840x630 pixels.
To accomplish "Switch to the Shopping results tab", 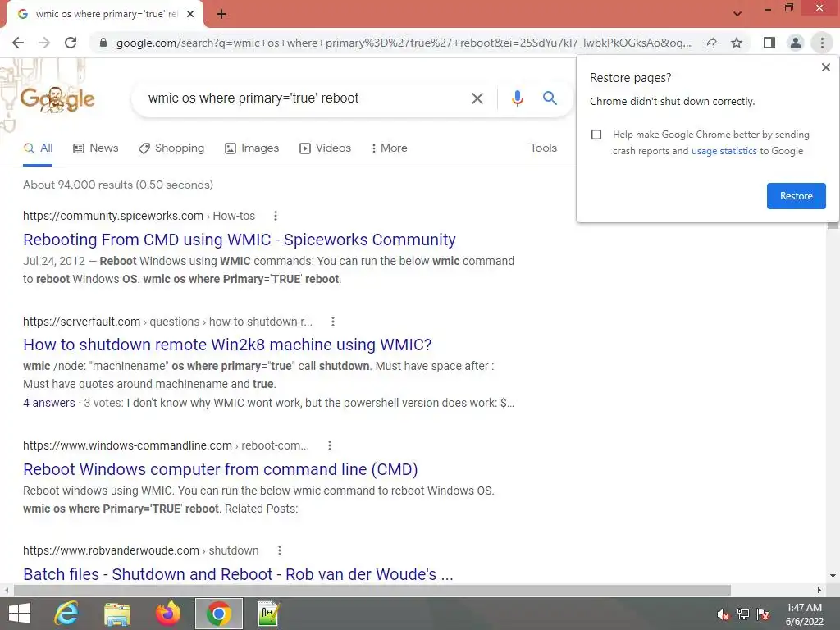I will (x=171, y=148).
